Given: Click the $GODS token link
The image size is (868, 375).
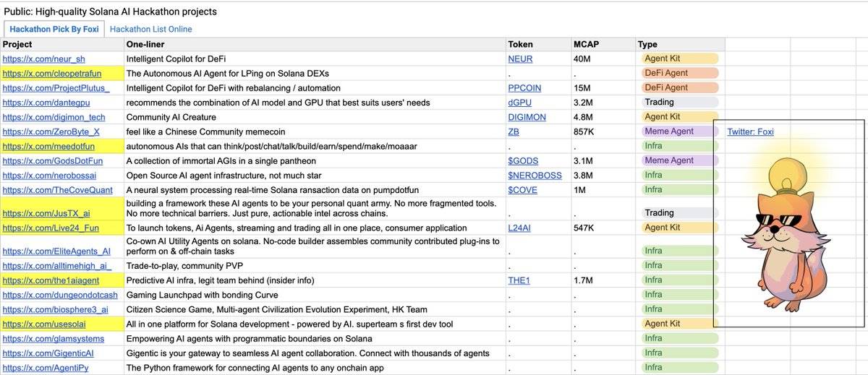Looking at the screenshot, I should tap(523, 160).
